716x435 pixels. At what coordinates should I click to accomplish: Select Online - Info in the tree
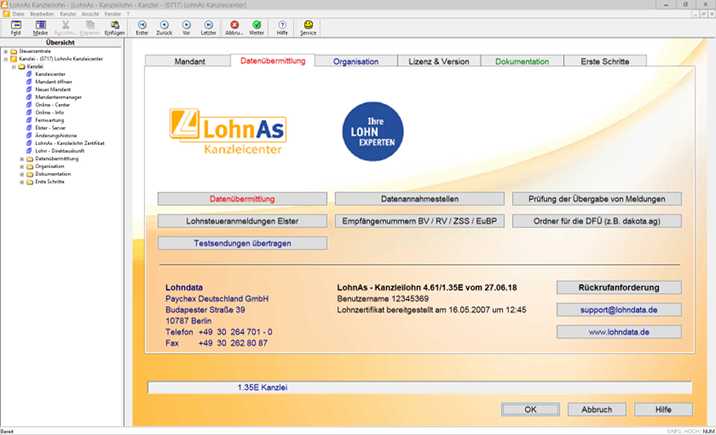pos(49,112)
